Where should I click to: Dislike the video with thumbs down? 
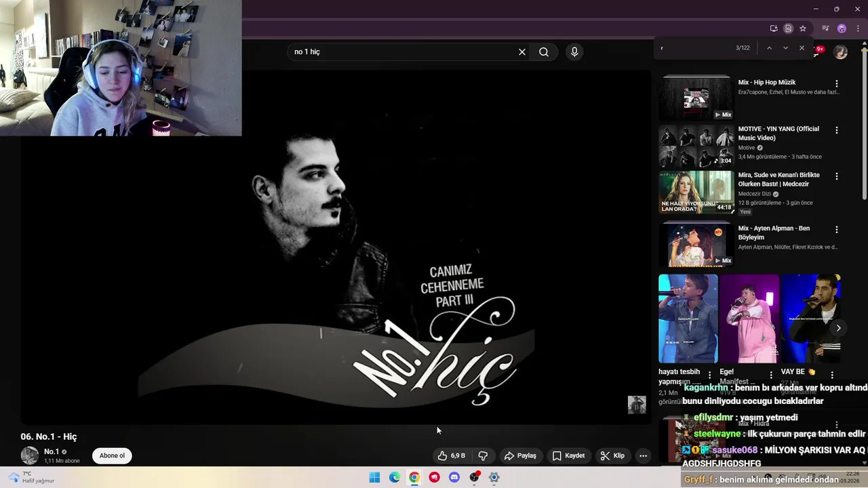(484, 455)
